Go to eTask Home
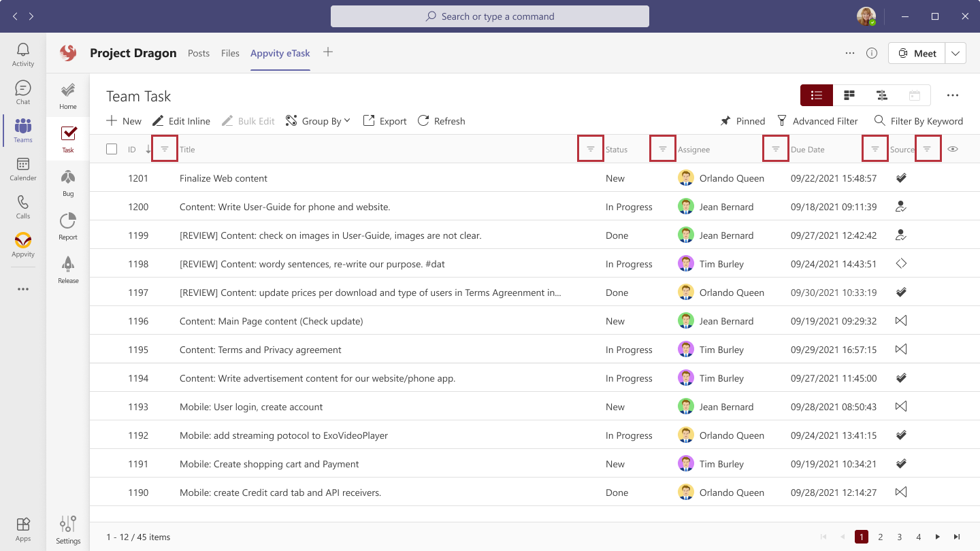This screenshot has height=551, width=980. 67,94
